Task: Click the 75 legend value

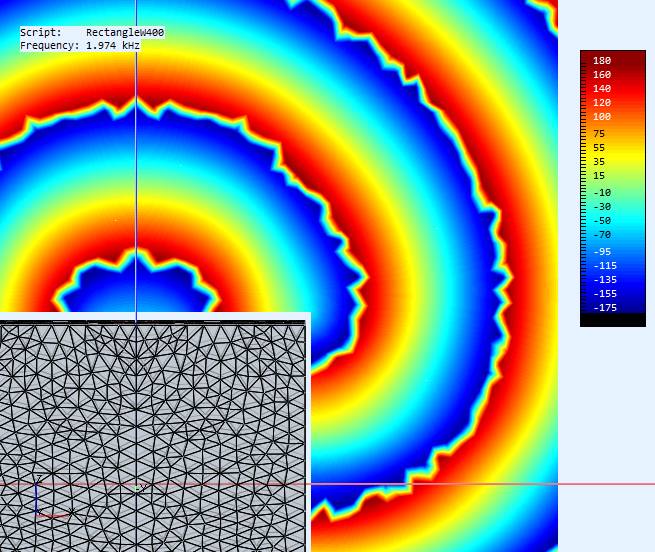Action: [599, 134]
